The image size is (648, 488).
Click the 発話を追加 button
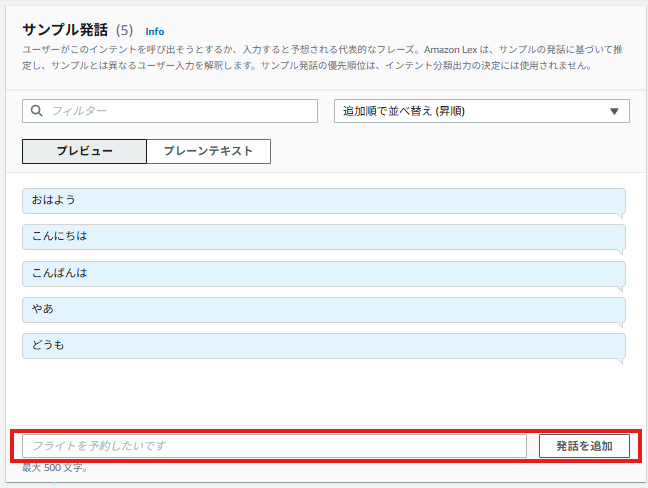[x=584, y=446]
